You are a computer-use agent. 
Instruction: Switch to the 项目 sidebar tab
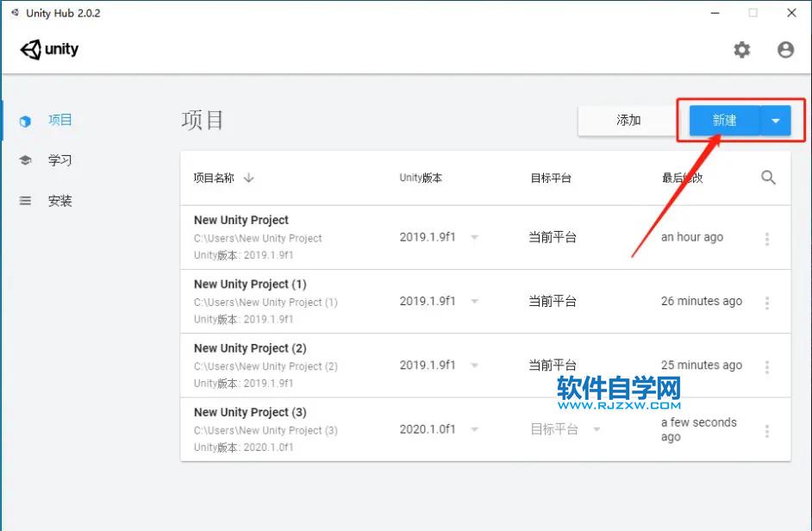click(59, 121)
